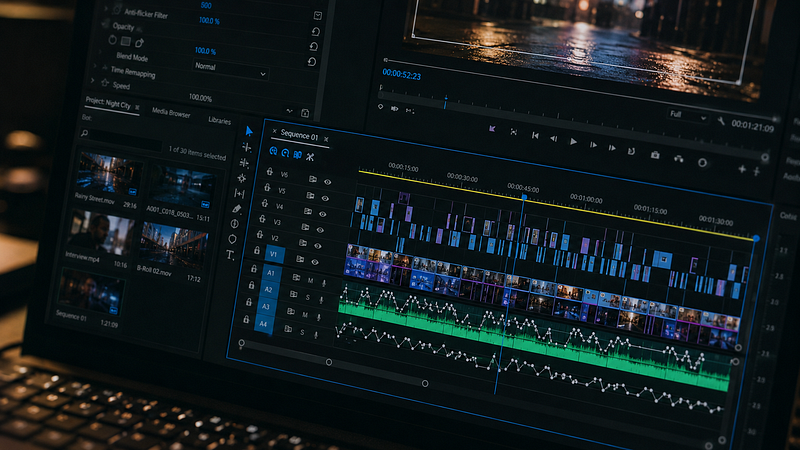Open Timeline Display Settings wrench icon
800x450 pixels.
(310, 157)
